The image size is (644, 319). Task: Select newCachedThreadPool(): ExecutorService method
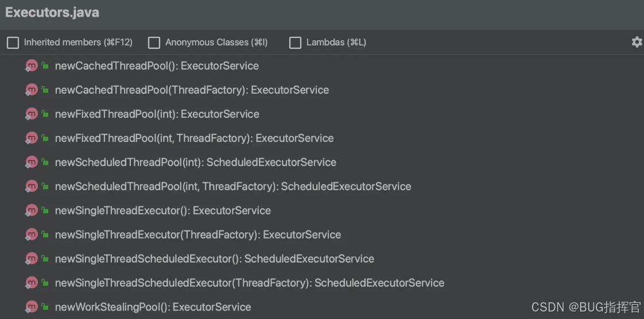point(157,66)
